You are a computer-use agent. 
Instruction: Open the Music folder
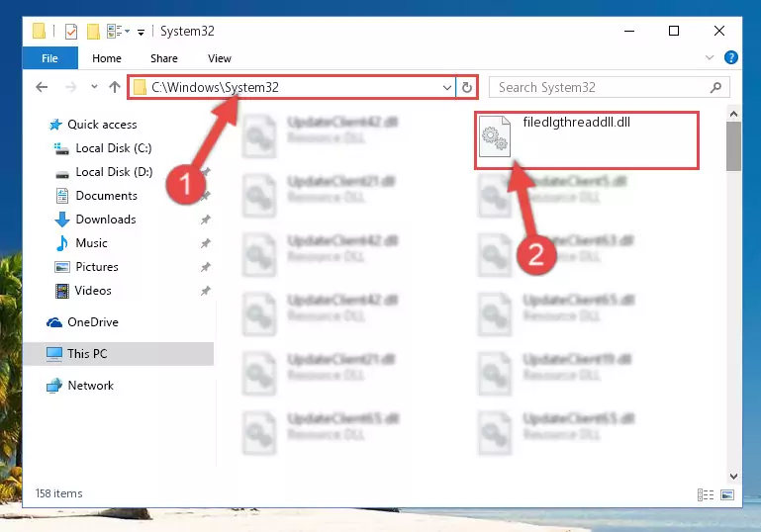[x=91, y=243]
